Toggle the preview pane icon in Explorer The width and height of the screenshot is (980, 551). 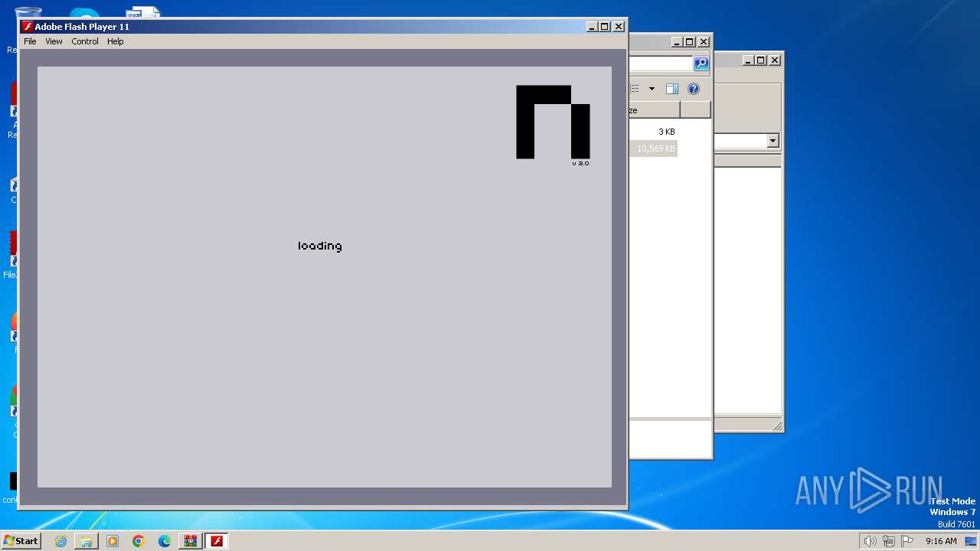click(672, 89)
